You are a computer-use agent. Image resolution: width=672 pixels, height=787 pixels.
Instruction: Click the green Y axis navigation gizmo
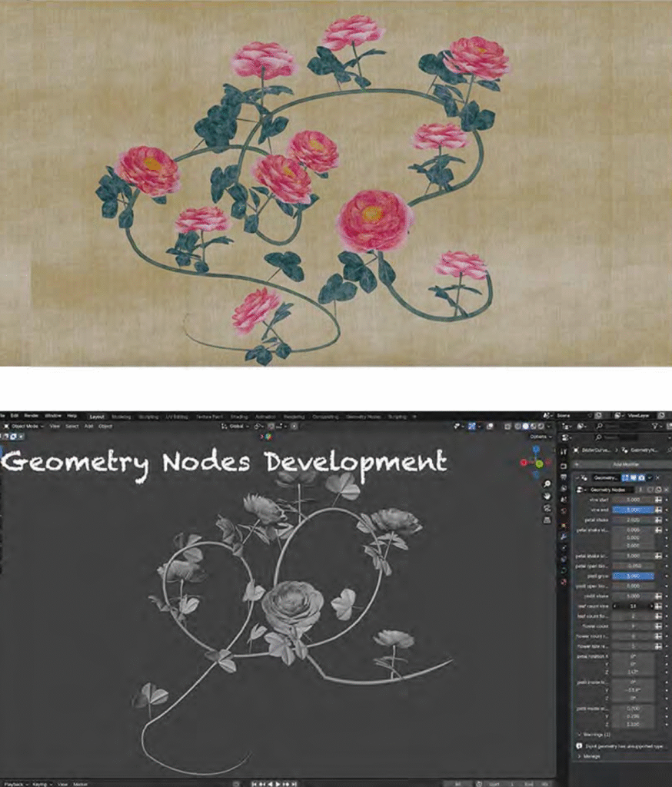click(x=539, y=463)
